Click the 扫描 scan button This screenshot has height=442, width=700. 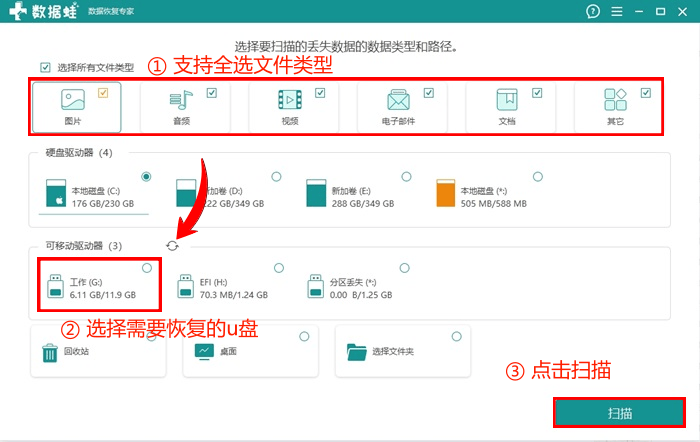click(620, 413)
